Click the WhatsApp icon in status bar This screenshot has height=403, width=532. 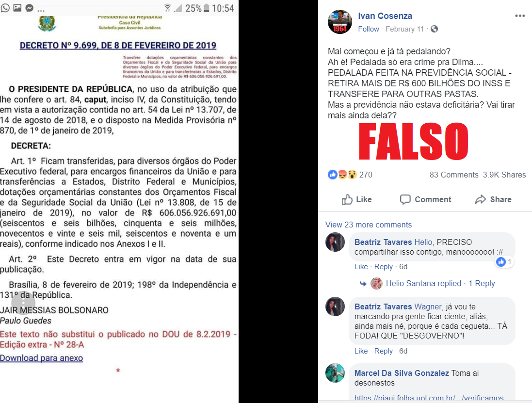[5, 7]
